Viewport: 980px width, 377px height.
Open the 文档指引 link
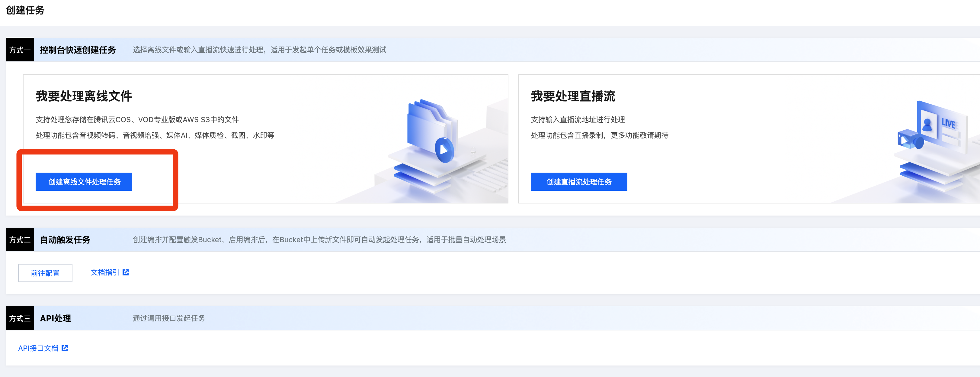(105, 272)
